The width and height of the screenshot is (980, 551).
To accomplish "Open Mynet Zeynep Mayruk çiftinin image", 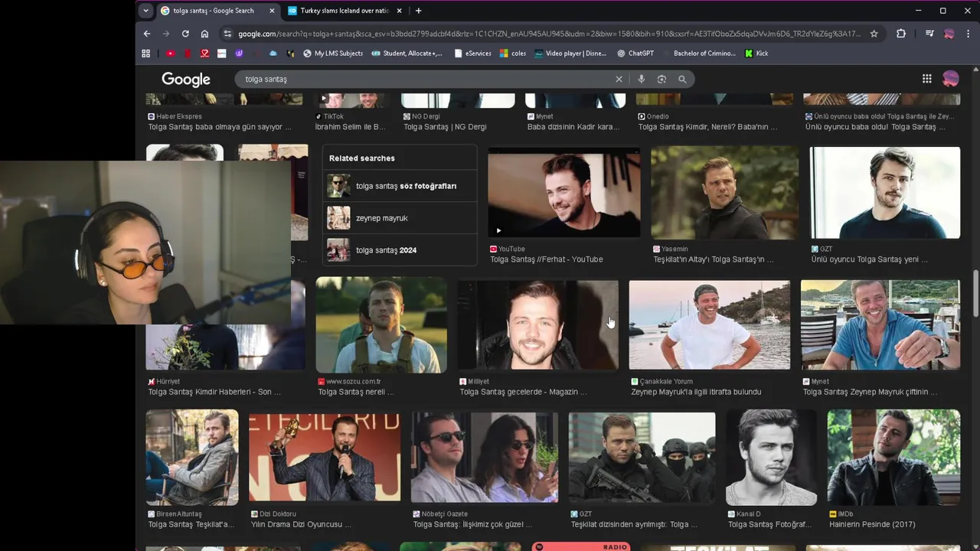I will pyautogui.click(x=880, y=325).
